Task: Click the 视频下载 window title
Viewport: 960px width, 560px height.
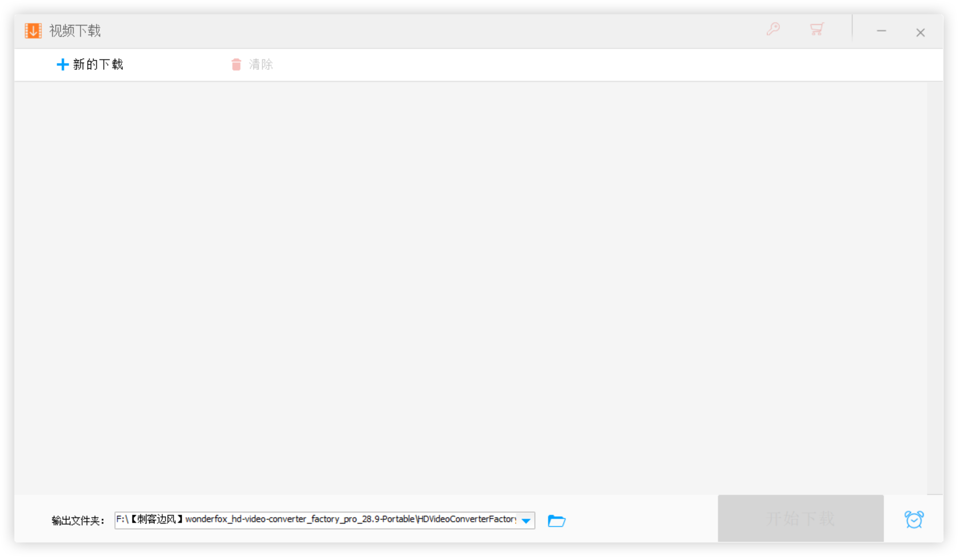Action: click(75, 31)
